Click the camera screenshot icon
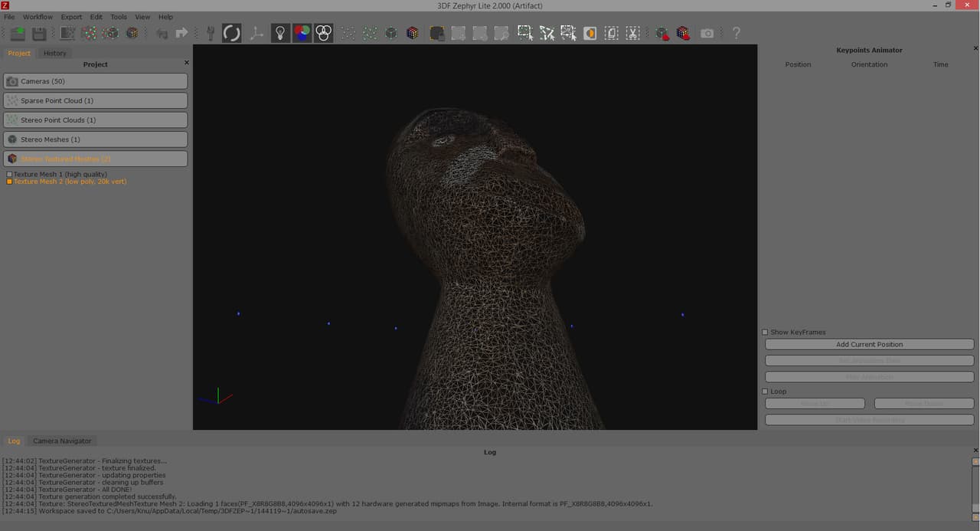The height and width of the screenshot is (531, 980). 707,34
